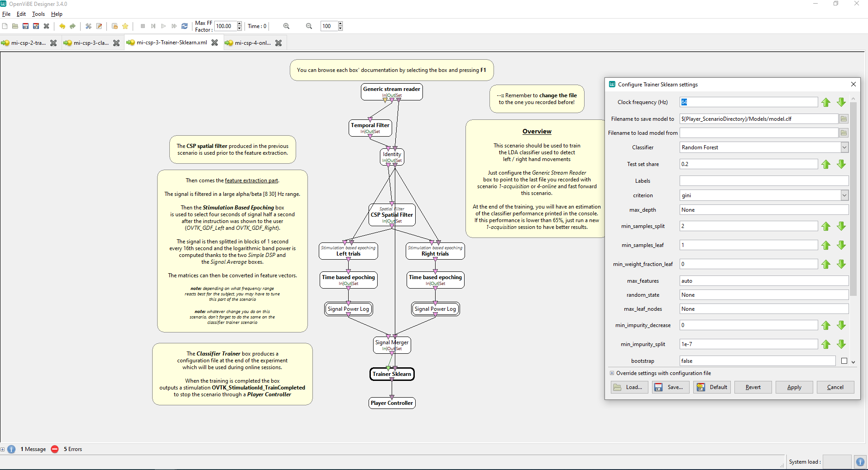The width and height of the screenshot is (868, 470).
Task: Zoom in on the scenario canvas
Action: point(286,26)
